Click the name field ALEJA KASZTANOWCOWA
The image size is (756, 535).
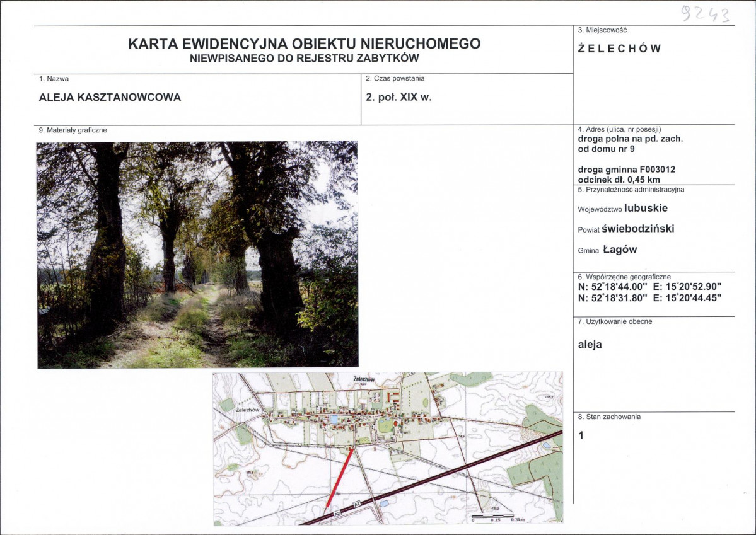click(110, 98)
